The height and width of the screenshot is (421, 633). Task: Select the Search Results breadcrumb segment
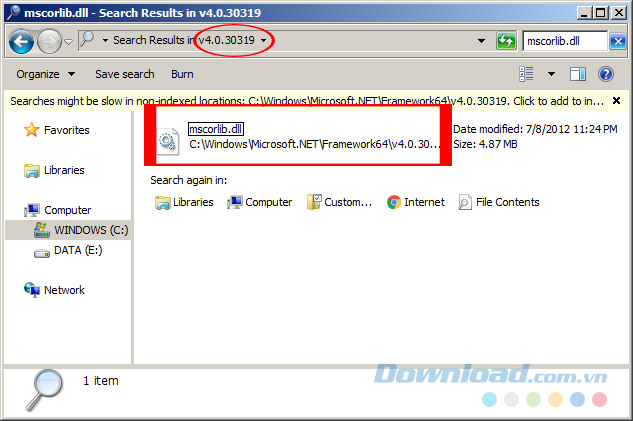click(x=154, y=40)
